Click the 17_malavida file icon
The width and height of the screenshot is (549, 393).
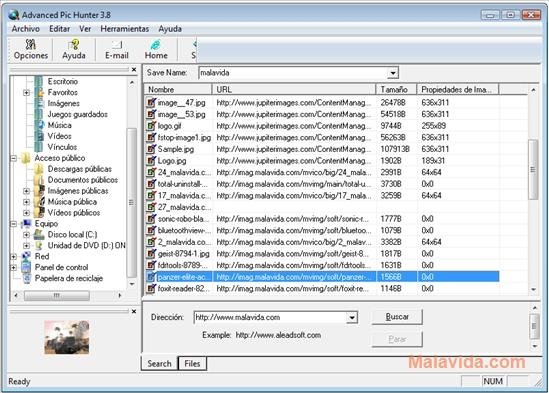(x=151, y=195)
